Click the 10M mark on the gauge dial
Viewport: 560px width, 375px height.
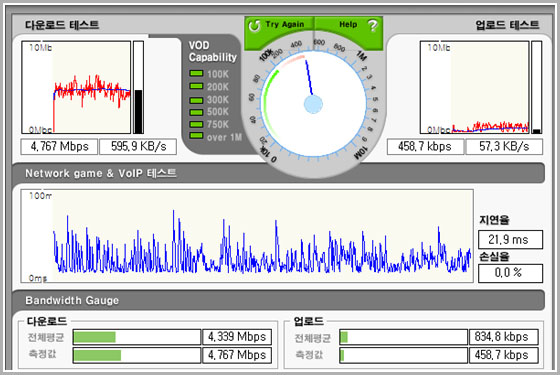point(361,152)
